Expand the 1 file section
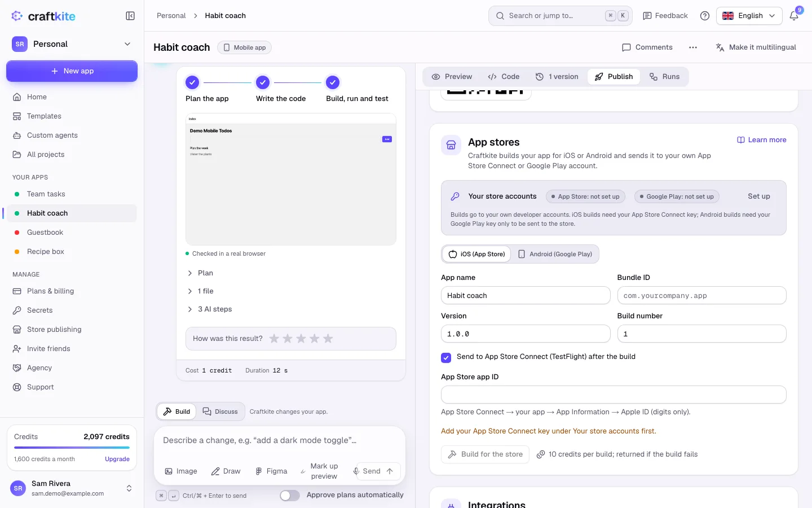The width and height of the screenshot is (812, 508). (200, 291)
